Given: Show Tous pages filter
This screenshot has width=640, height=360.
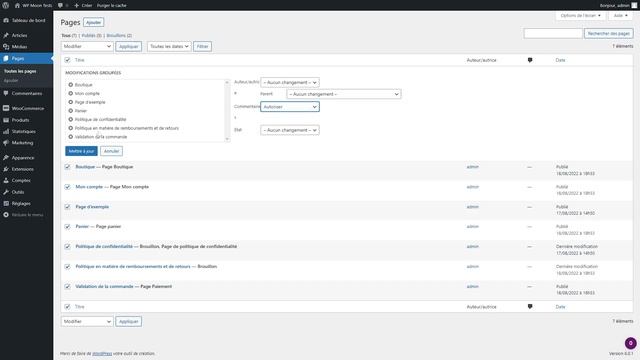Looking at the screenshot, I should (66, 36).
